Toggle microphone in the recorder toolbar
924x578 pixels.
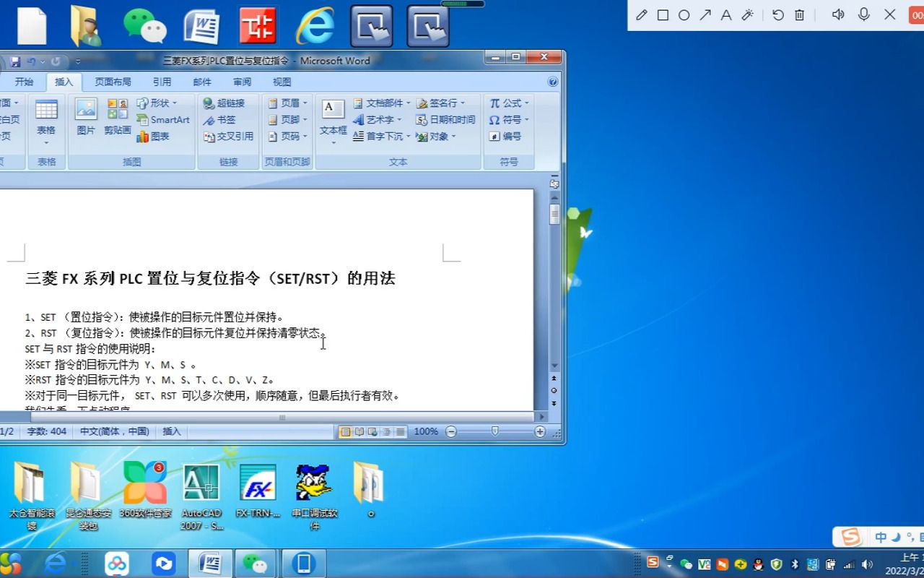pyautogui.click(x=863, y=14)
